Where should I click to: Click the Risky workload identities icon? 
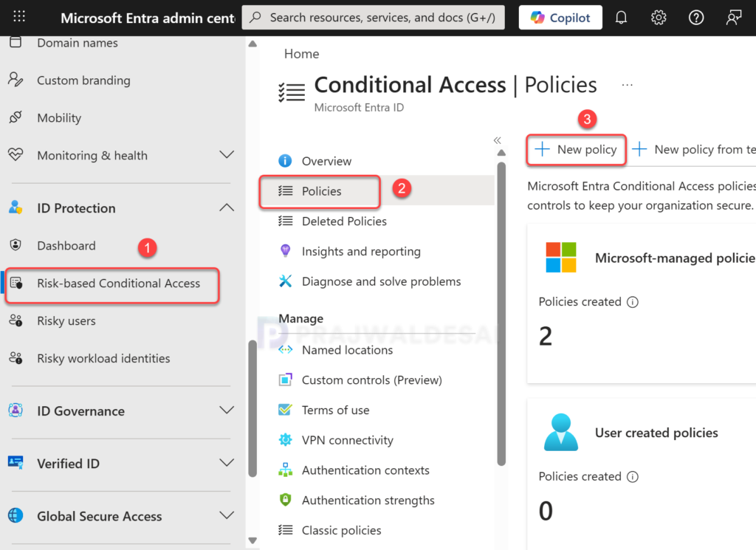click(16, 358)
